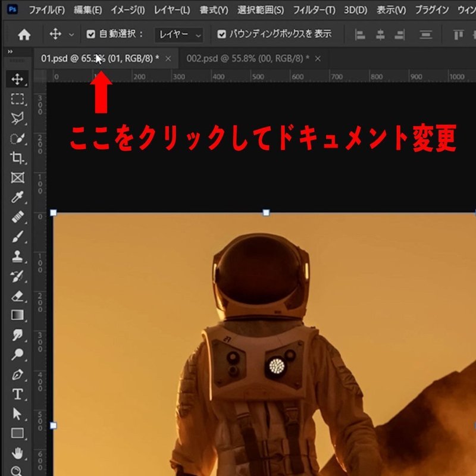Viewport: 476px width, 476px height.
Task: Click the vertical ruler beside the canvas
Action: pos(40,279)
